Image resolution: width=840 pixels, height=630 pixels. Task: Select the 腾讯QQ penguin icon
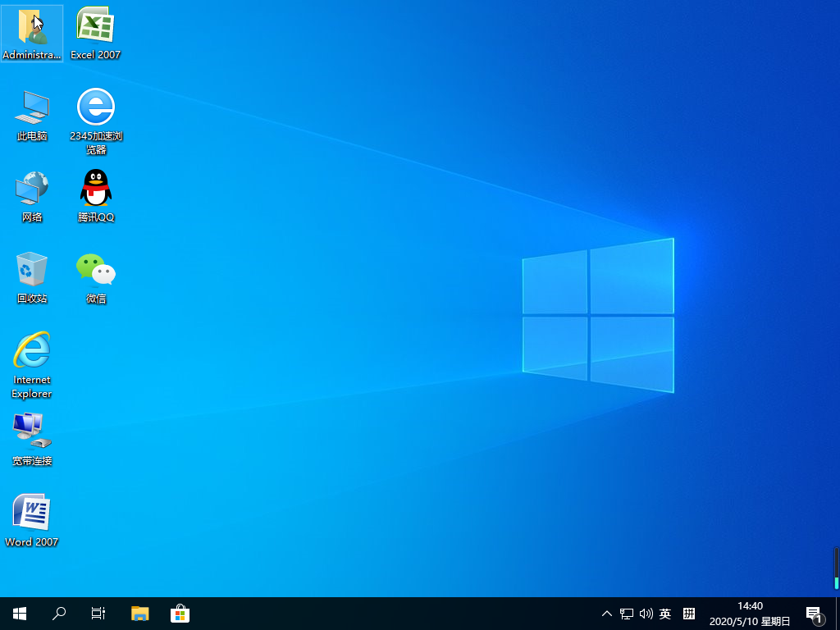(x=96, y=195)
